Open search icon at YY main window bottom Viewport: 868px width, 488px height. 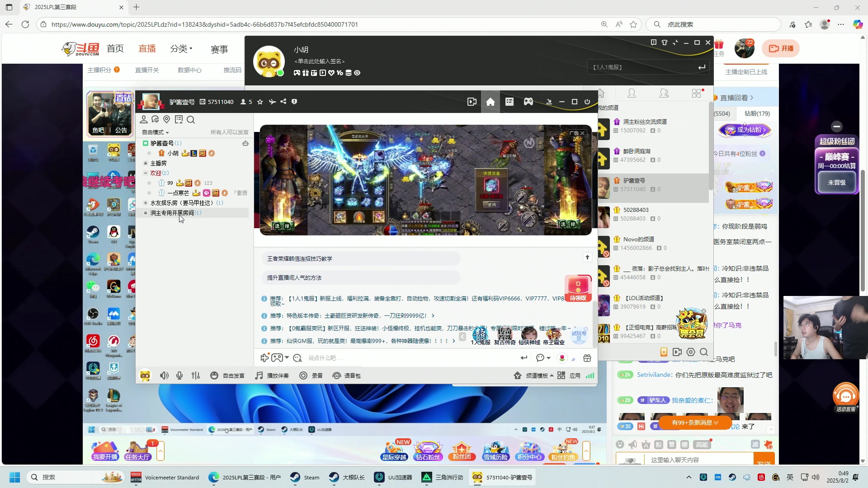pyautogui.click(x=704, y=352)
